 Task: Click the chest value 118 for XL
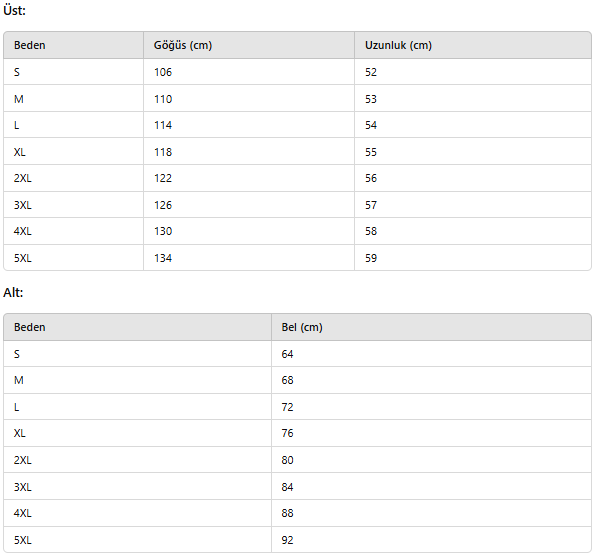249,152
